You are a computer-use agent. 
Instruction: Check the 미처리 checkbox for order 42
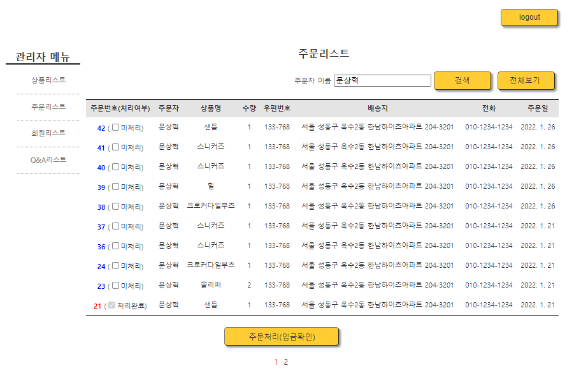[115, 128]
